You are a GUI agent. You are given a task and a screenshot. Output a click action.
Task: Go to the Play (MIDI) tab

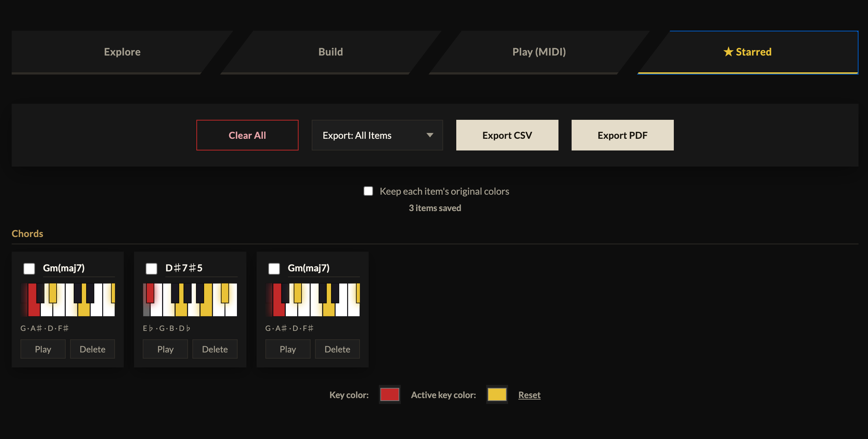pos(539,52)
